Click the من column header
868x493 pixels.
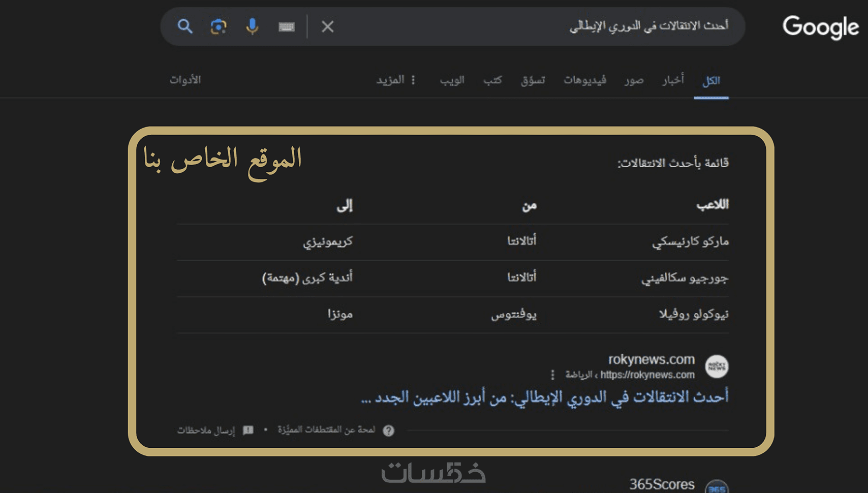point(529,205)
